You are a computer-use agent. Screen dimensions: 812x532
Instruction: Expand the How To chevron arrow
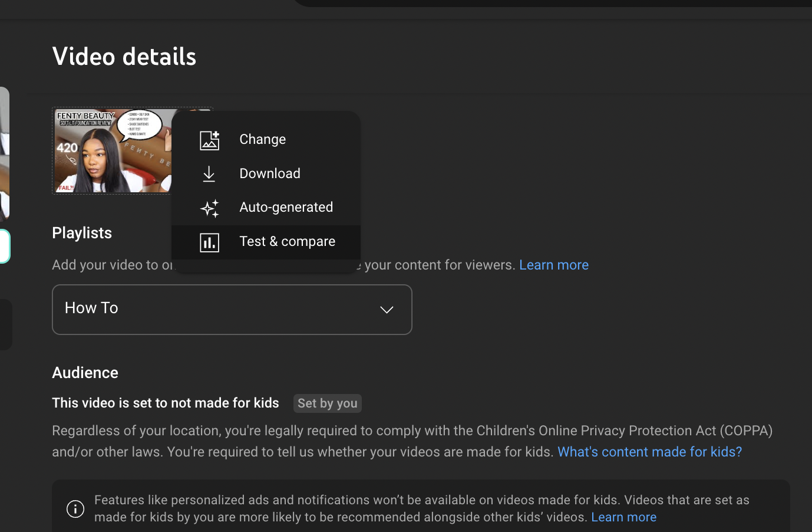point(387,310)
